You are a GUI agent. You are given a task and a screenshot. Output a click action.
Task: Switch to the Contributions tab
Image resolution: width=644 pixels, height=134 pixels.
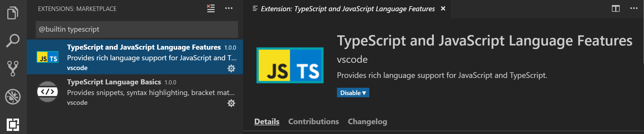click(313, 121)
